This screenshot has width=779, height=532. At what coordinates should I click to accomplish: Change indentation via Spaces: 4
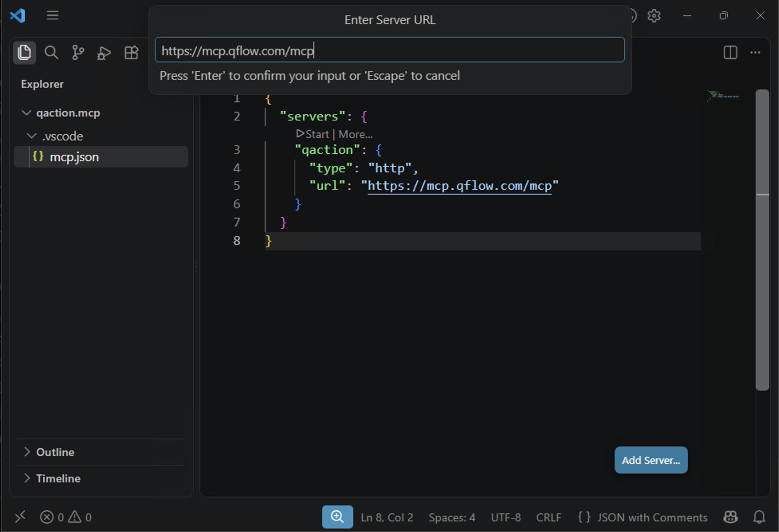[x=452, y=517]
